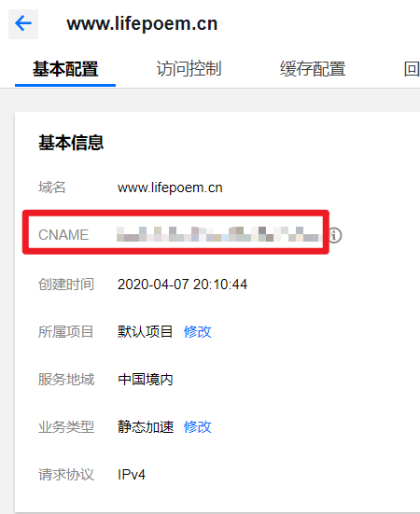Click the 默认项目 project value
This screenshot has height=514, width=420.
(146, 332)
